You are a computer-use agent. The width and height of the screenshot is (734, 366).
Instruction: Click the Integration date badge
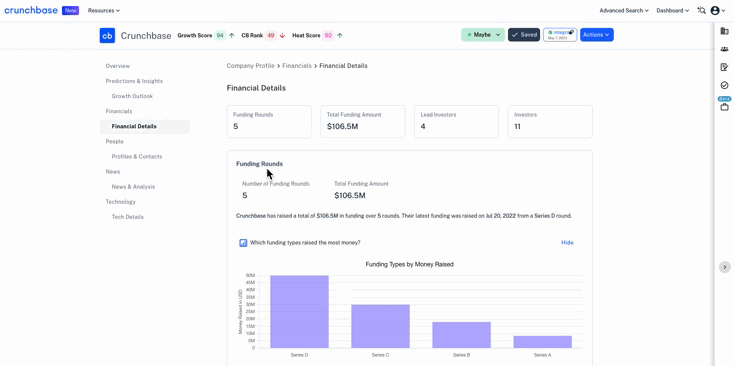pyautogui.click(x=560, y=35)
